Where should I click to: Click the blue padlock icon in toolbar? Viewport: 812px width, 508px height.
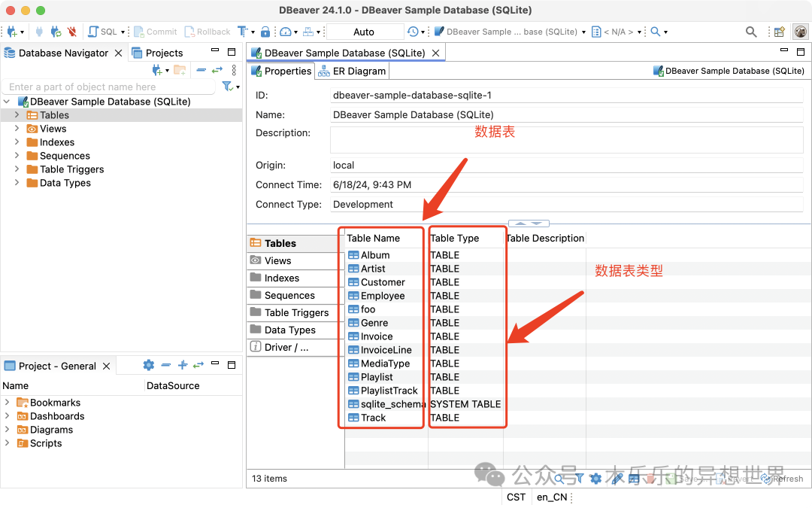pos(265,32)
